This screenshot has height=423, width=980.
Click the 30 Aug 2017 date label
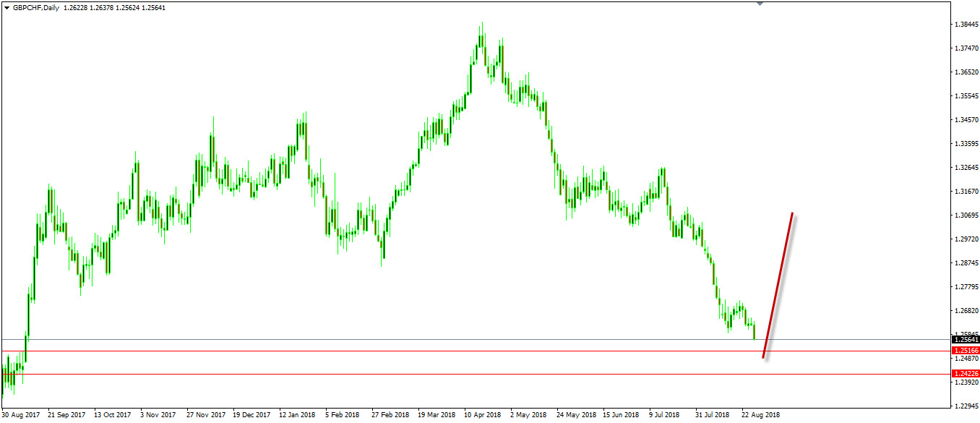(21, 415)
